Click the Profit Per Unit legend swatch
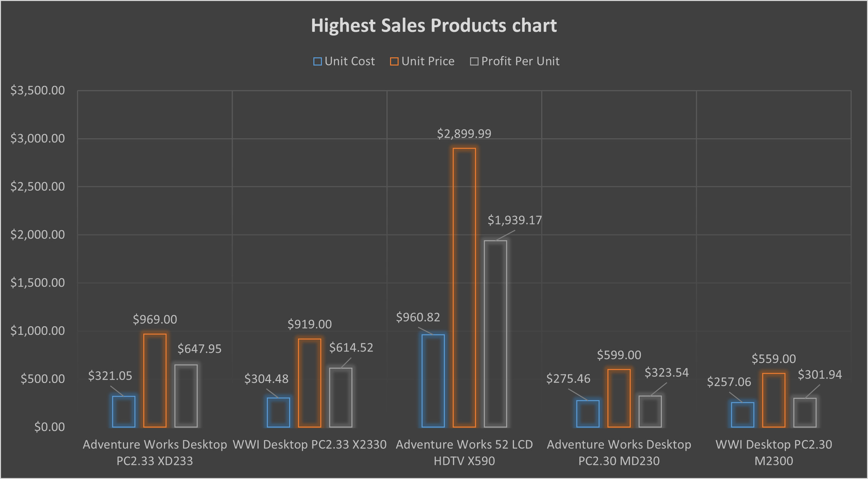This screenshot has height=479, width=868. (474, 62)
